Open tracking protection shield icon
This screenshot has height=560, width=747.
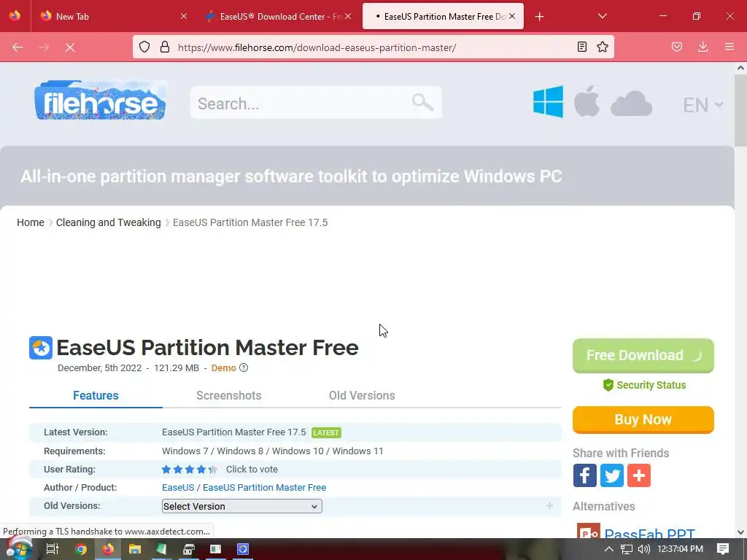pyautogui.click(x=144, y=47)
